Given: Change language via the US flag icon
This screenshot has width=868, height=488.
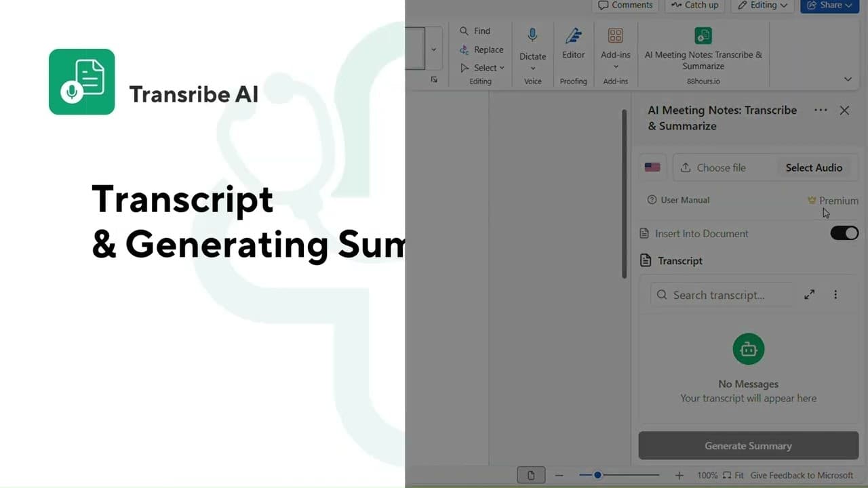Looking at the screenshot, I should [x=652, y=167].
